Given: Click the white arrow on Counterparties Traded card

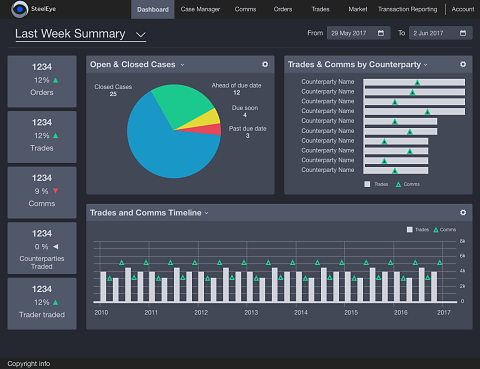Looking at the screenshot, I should (x=56, y=247).
